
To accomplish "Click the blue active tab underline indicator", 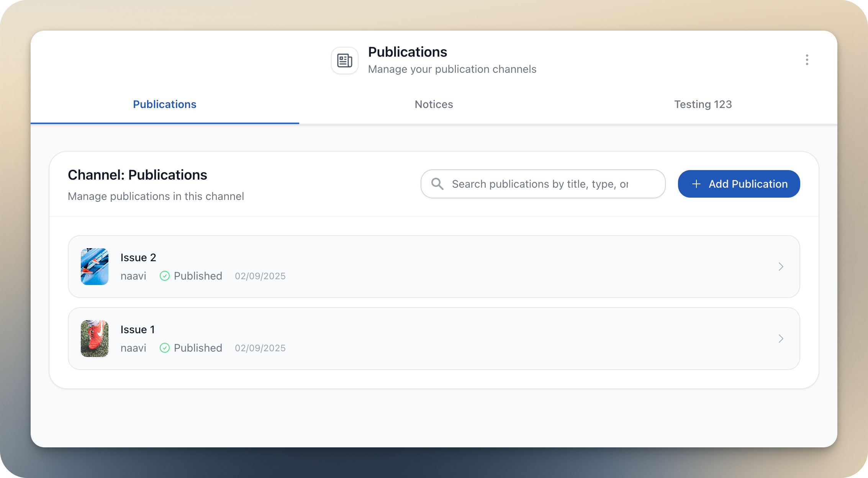I will tap(165, 123).
